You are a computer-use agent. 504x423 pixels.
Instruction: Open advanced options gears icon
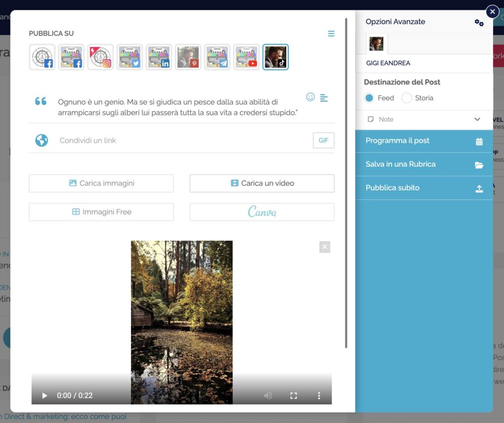pos(479,23)
